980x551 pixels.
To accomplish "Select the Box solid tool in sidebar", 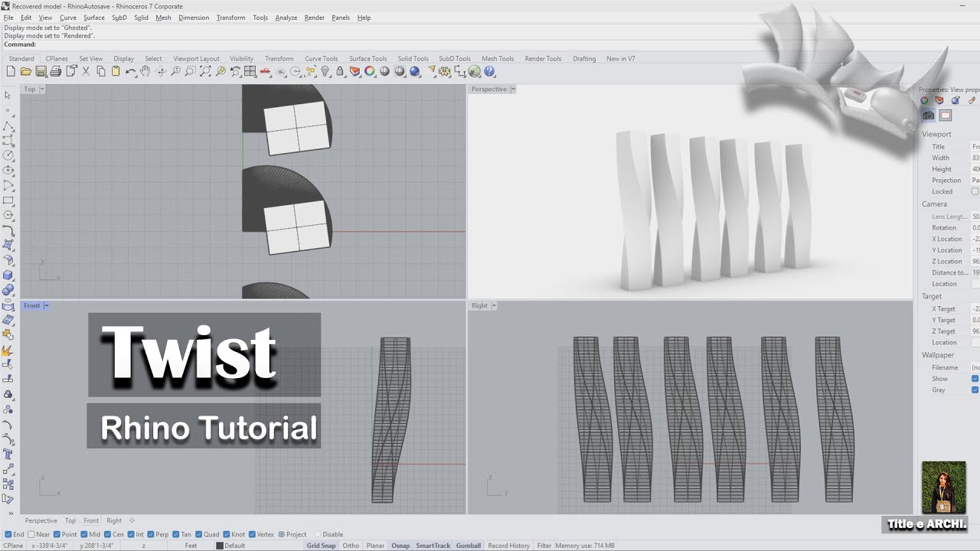I will click(8, 275).
